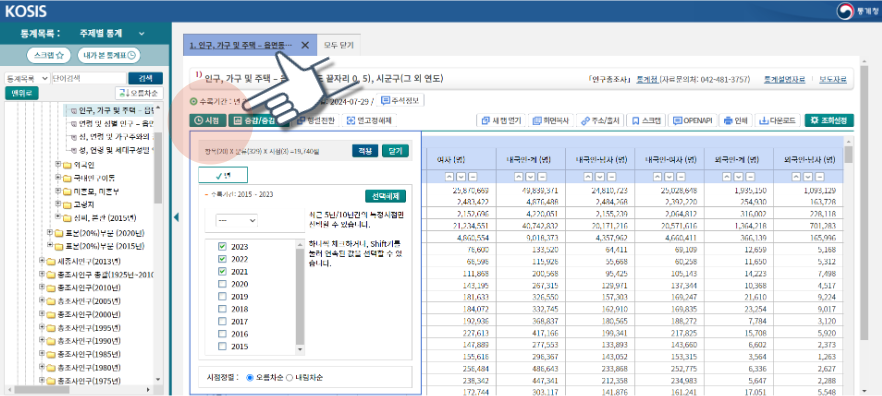Click sort-descending arrow under 여자 (명) column
Viewport: 882px width, 396px height.
point(460,177)
